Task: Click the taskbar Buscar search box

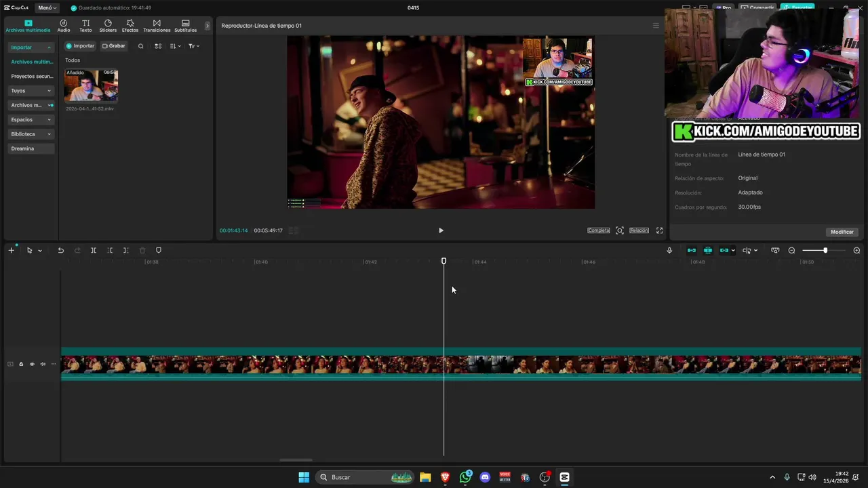Action: [366, 477]
